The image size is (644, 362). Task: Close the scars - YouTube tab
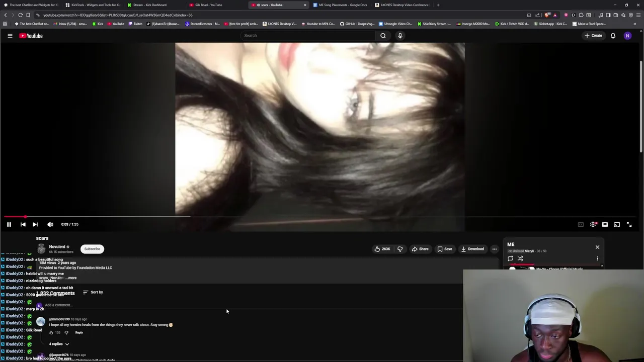[x=305, y=5]
